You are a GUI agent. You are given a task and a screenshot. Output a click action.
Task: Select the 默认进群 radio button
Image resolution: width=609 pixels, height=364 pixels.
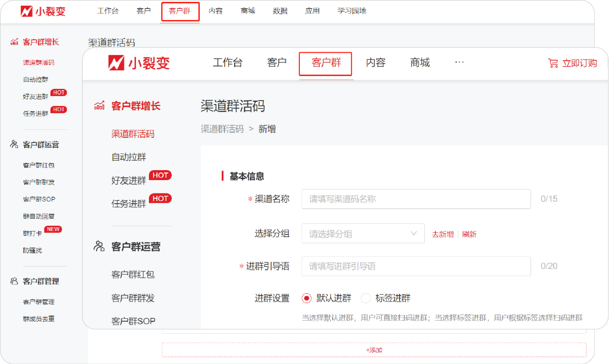pyautogui.click(x=307, y=298)
